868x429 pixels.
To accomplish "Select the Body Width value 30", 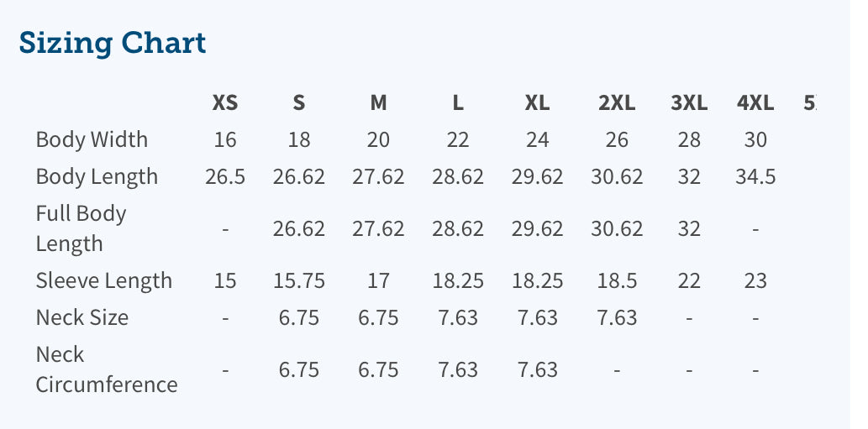I will (755, 140).
